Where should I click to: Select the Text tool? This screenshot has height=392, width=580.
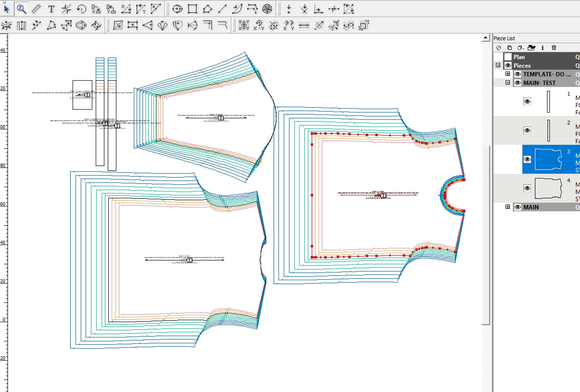coord(51,9)
